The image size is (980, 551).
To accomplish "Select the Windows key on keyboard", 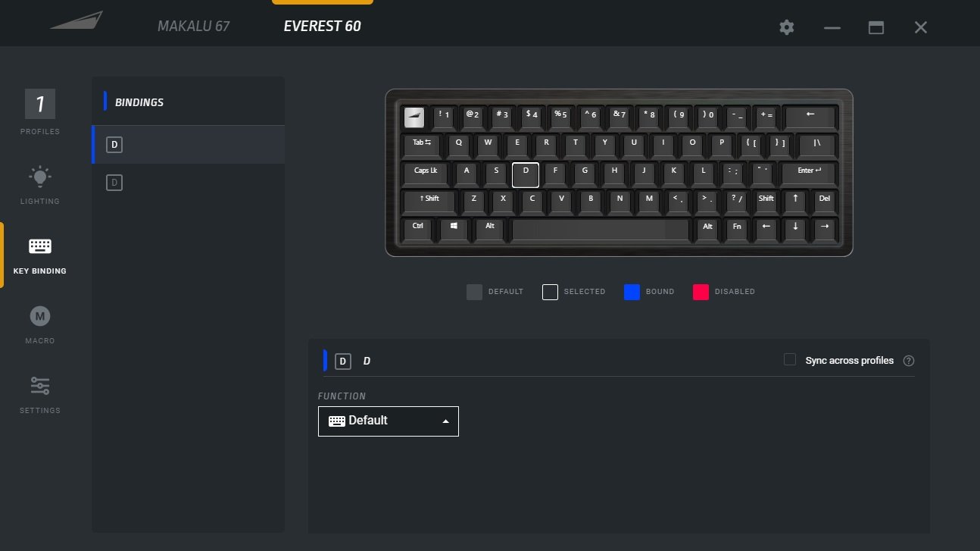I will click(454, 227).
